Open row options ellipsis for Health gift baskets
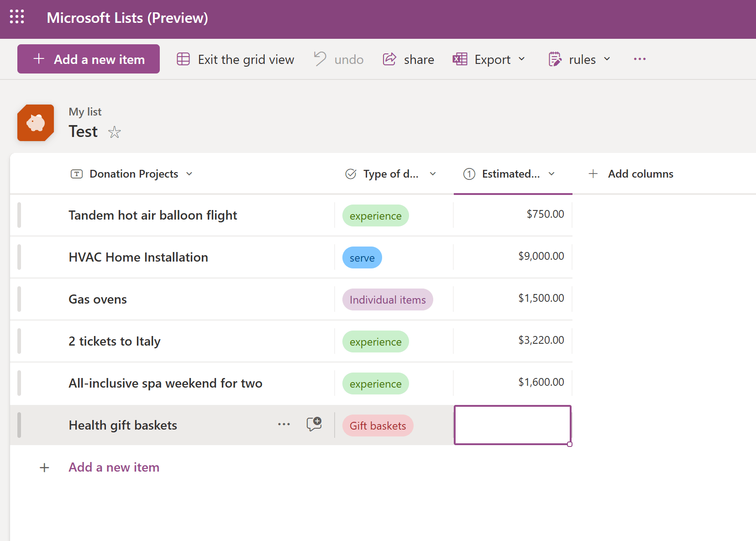This screenshot has width=756, height=541. point(284,424)
